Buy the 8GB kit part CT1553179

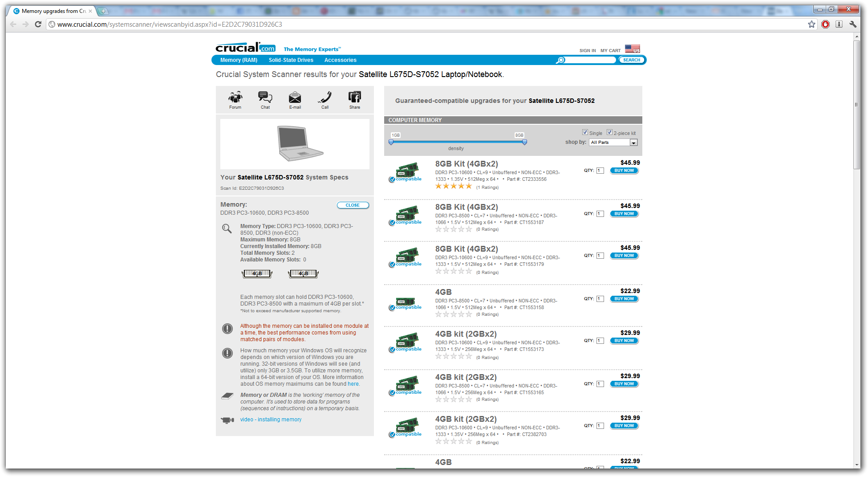[624, 256]
